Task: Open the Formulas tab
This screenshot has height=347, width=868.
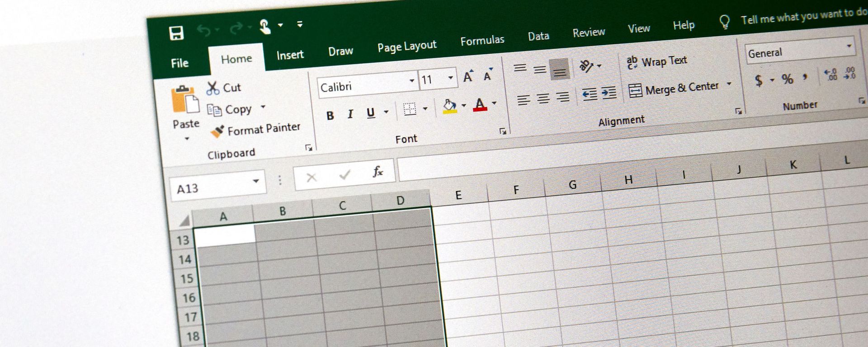Action: pyautogui.click(x=482, y=41)
